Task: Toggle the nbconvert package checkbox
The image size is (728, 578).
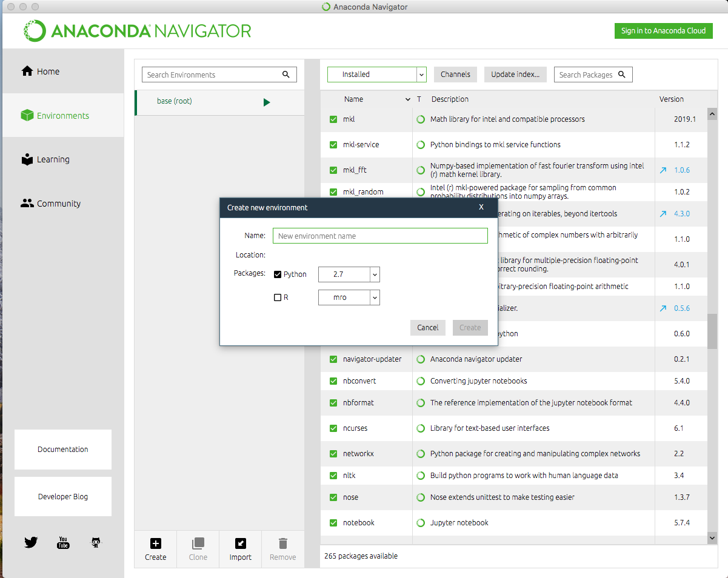Action: pos(333,381)
